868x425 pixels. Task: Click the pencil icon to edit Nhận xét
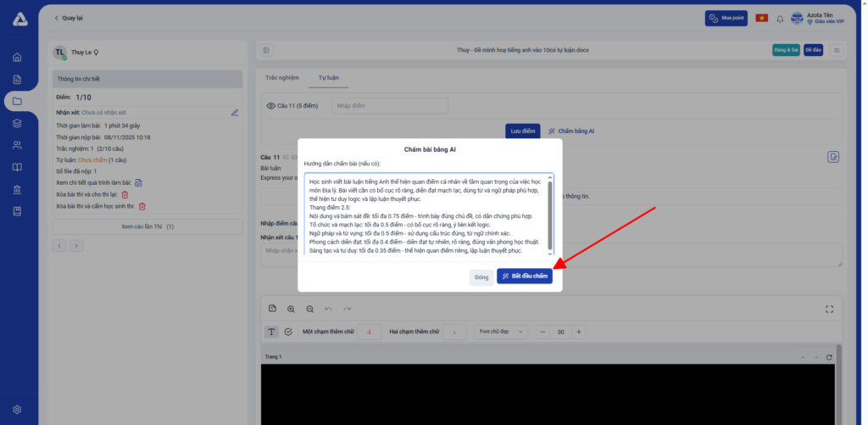pos(235,112)
